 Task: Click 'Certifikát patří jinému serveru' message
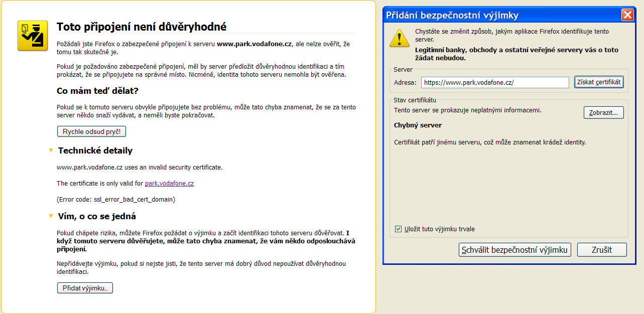click(490, 142)
